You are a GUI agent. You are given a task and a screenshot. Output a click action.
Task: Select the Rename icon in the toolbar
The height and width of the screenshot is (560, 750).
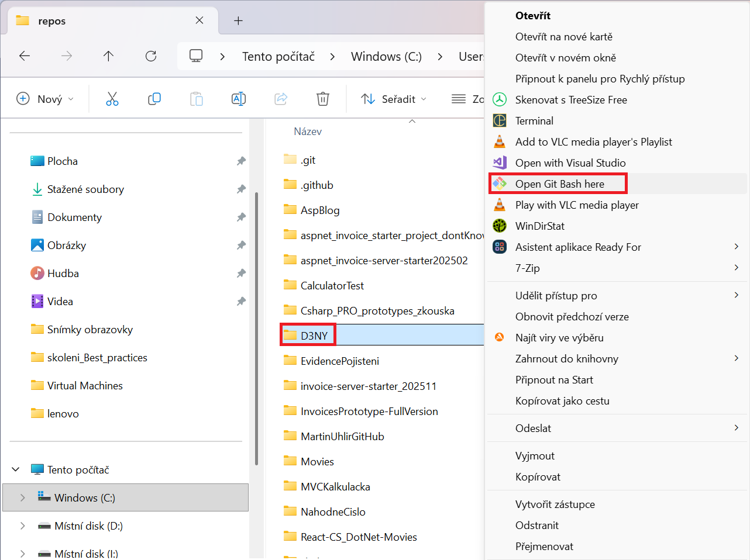[239, 98]
